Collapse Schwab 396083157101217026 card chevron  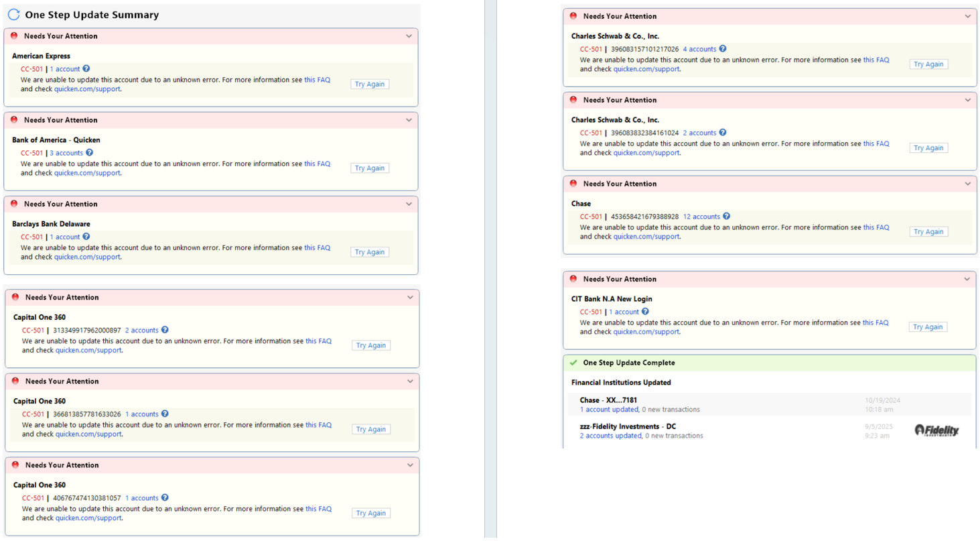pos(968,16)
